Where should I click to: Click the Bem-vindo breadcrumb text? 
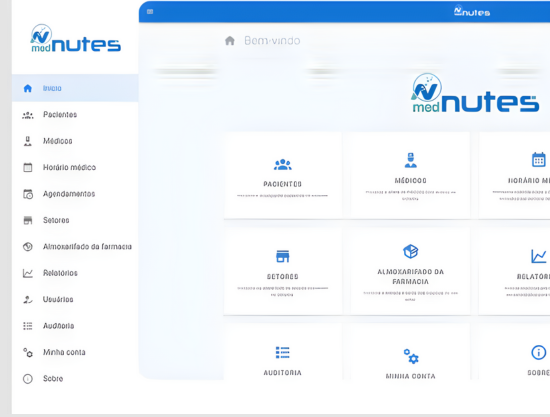[272, 41]
